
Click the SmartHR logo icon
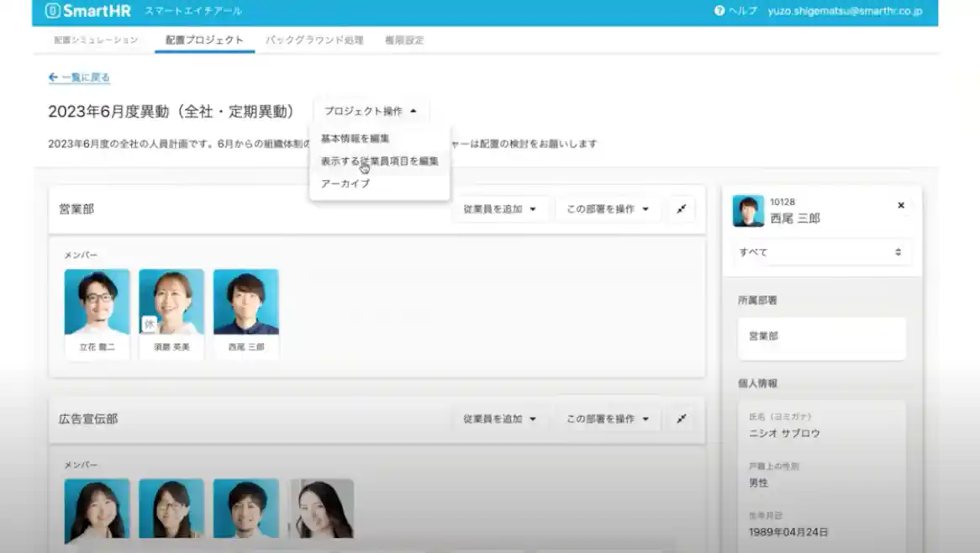click(52, 11)
